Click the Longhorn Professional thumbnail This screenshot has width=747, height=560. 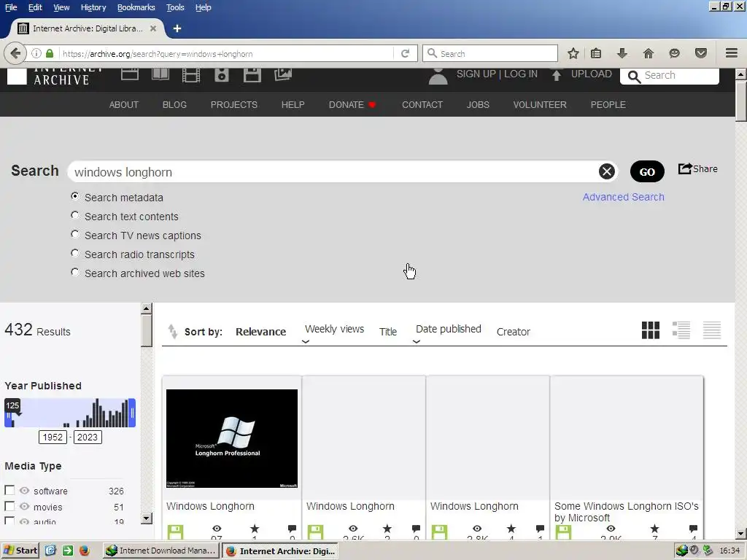tap(231, 438)
